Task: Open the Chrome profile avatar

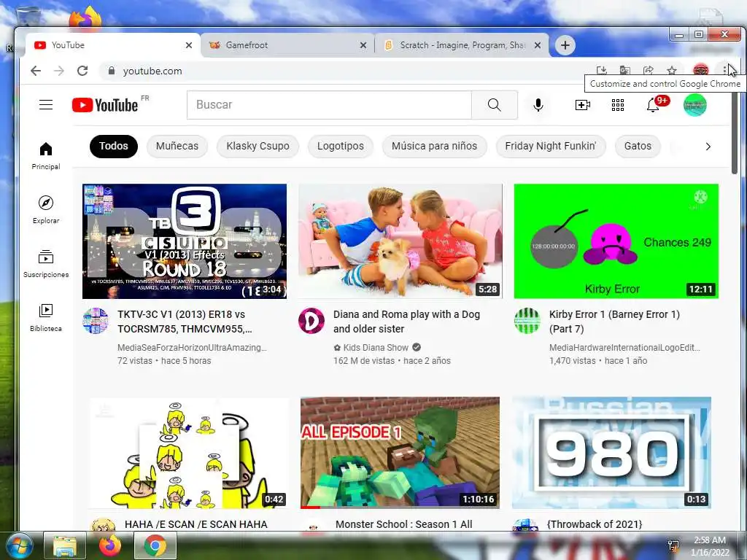Action: pos(700,71)
